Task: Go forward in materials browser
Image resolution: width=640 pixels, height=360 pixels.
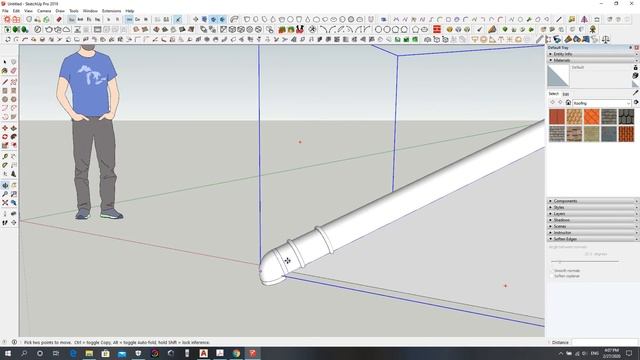Action: 560,103
